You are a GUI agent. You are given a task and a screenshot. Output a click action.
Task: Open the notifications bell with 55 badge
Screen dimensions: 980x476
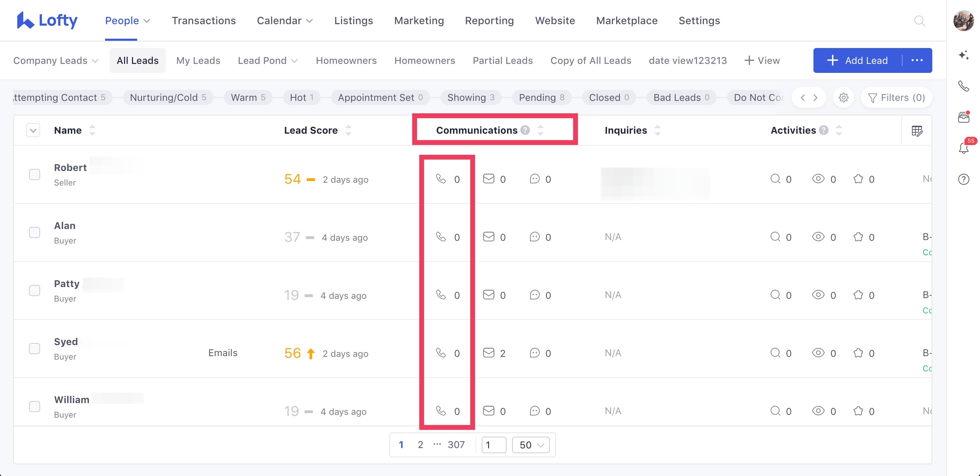(963, 147)
